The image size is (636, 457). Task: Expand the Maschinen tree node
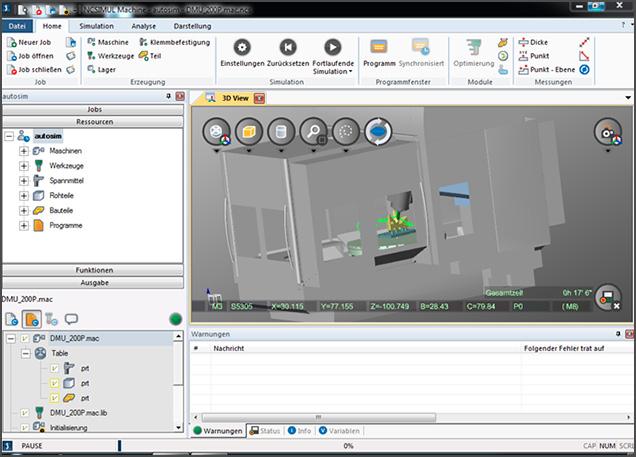click(23, 150)
